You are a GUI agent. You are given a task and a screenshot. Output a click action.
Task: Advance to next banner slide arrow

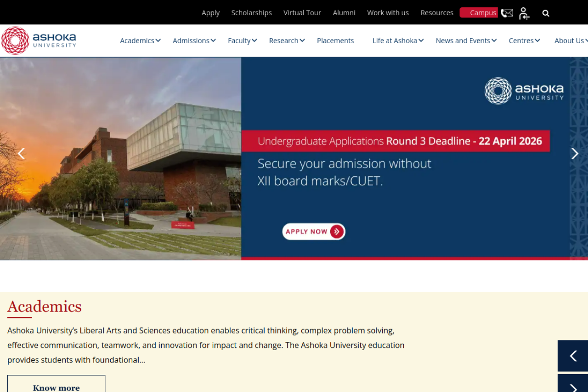tap(575, 153)
